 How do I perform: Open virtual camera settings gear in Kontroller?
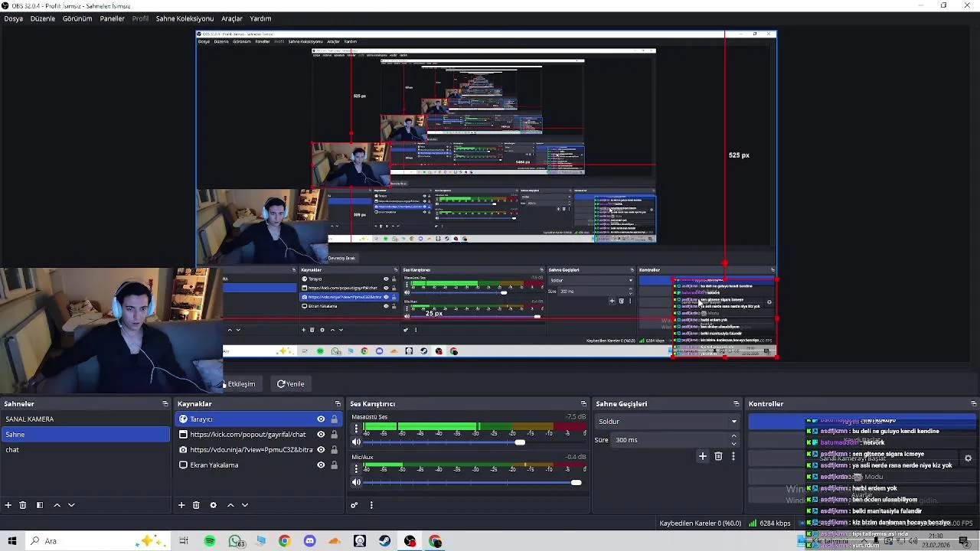click(x=968, y=458)
